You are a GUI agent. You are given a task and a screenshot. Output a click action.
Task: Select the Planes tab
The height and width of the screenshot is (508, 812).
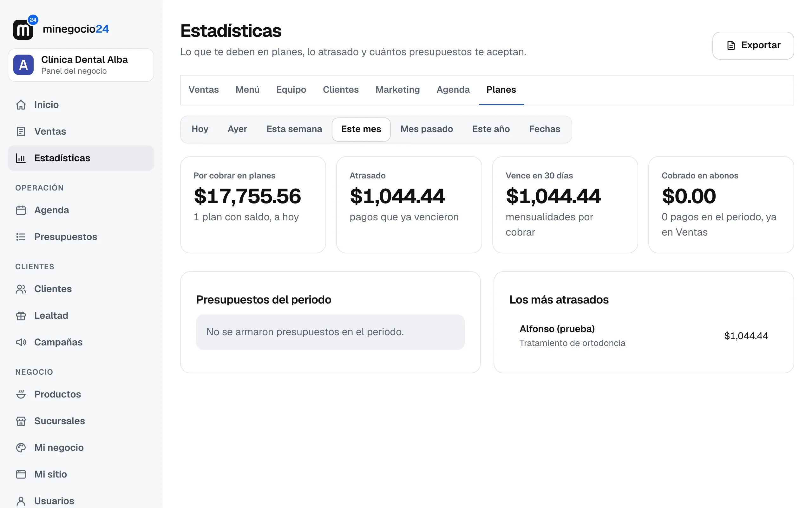(501, 90)
